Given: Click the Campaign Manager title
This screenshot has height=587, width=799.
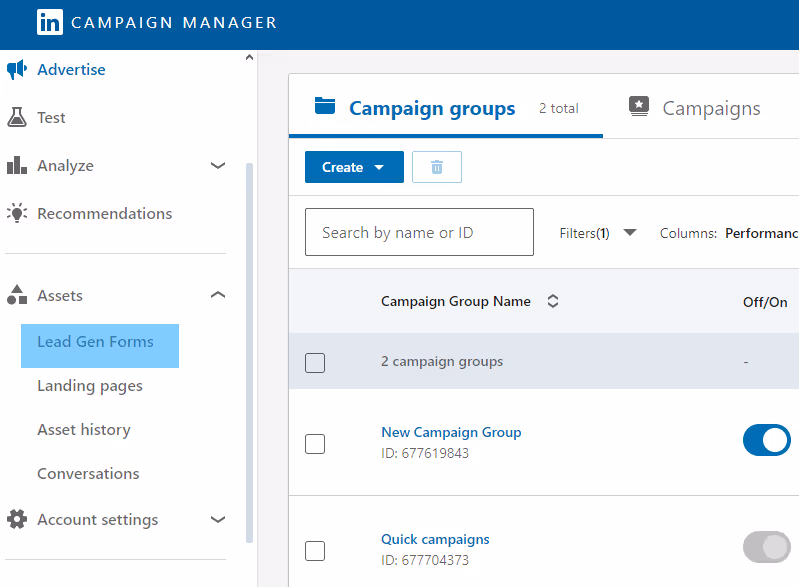Looking at the screenshot, I should pyautogui.click(x=174, y=22).
